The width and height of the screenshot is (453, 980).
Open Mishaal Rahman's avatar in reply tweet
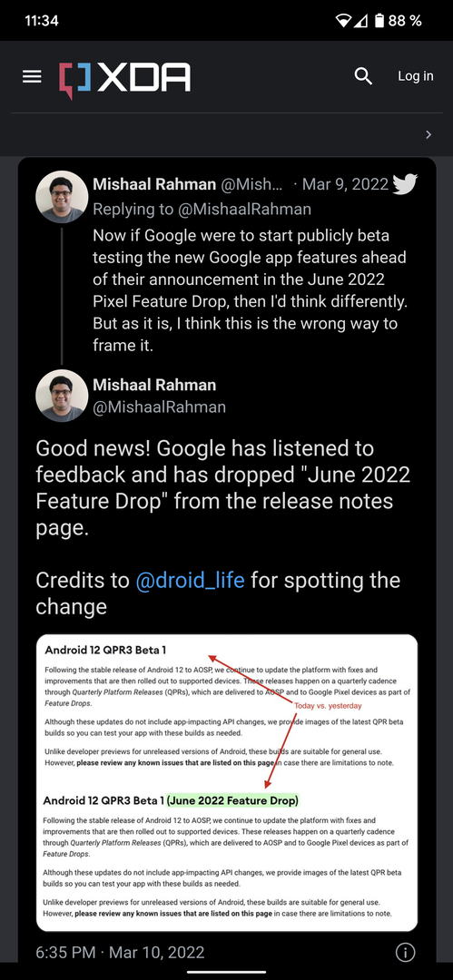pos(62,197)
